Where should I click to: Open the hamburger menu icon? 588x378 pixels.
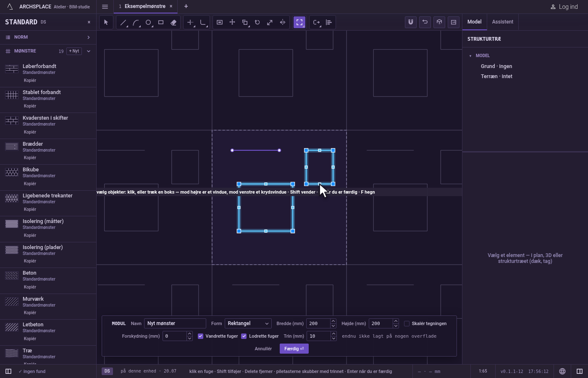[105, 7]
